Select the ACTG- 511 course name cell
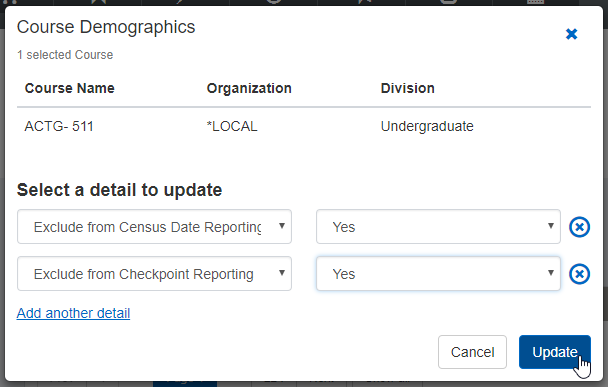Screen dimensions: 608x387 click(59, 126)
